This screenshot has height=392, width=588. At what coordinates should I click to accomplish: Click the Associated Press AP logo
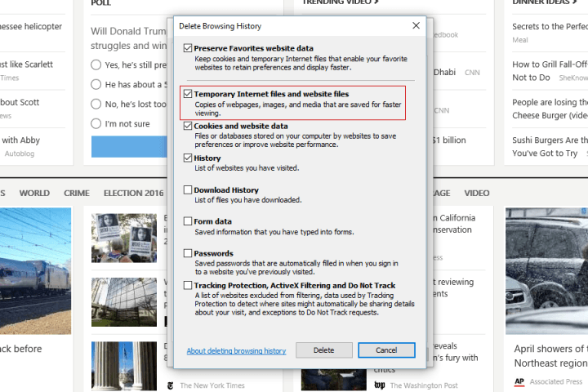coord(519,382)
